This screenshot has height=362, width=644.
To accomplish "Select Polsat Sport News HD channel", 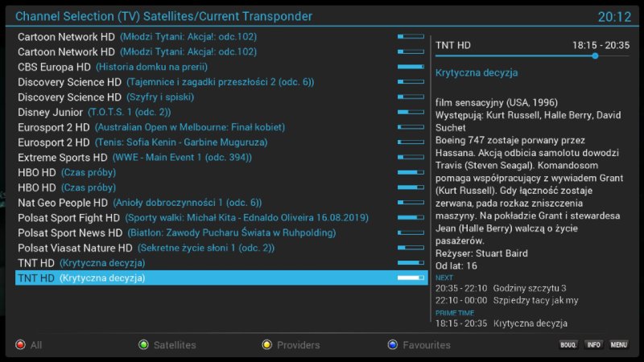I will point(221,232).
